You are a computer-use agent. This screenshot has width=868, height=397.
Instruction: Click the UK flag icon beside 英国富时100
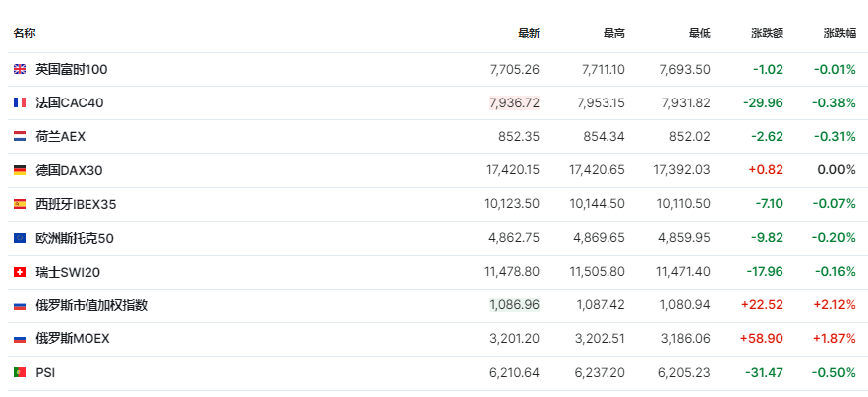(20, 70)
